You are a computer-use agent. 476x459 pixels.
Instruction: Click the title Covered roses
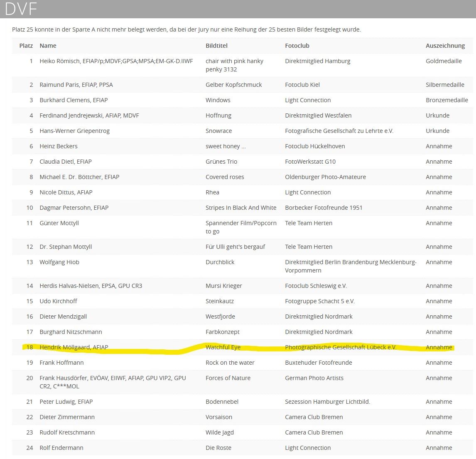(225, 177)
